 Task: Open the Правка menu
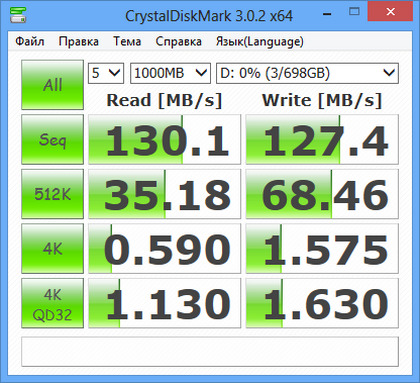pos(79,42)
